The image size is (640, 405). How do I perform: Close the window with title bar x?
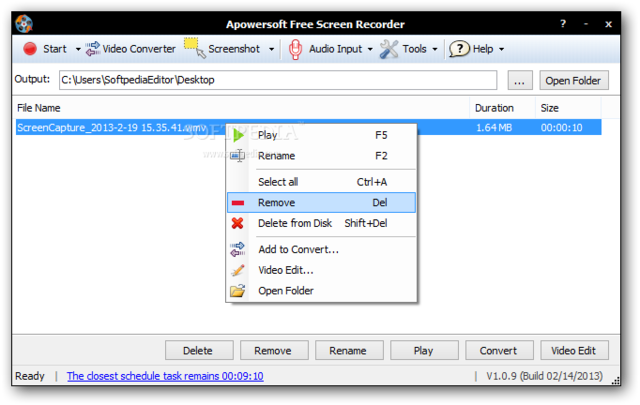click(x=608, y=24)
